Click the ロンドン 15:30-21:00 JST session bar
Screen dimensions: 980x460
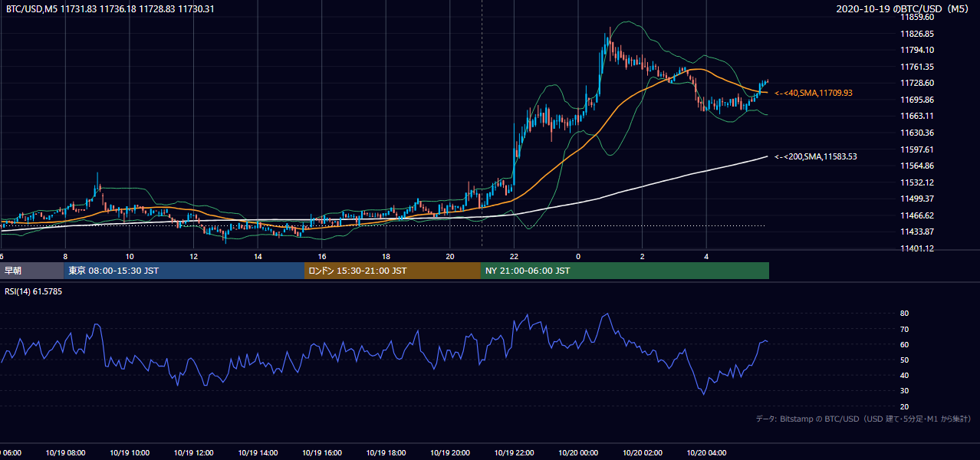tap(393, 271)
